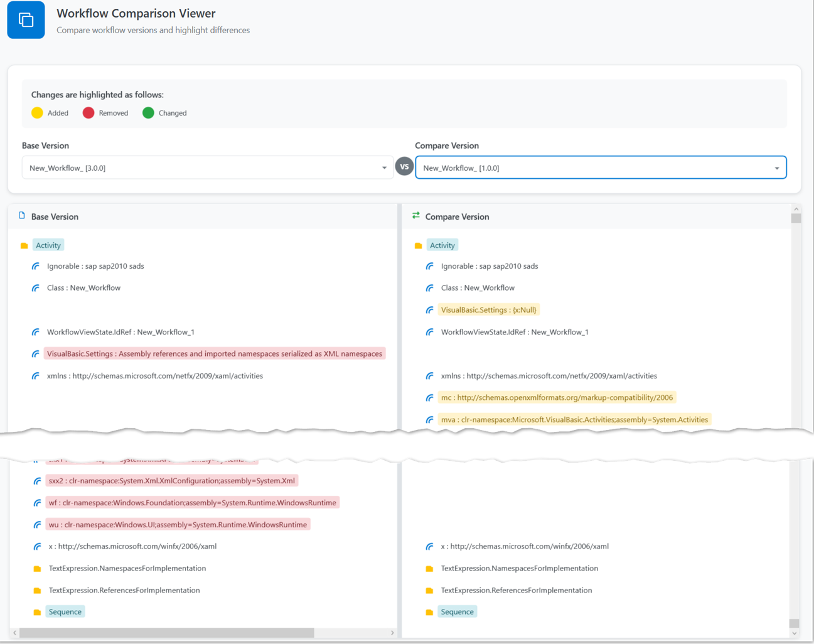Click attribute icon beside Compare xmlns row
This screenshot has height=644, width=814.
430,376
